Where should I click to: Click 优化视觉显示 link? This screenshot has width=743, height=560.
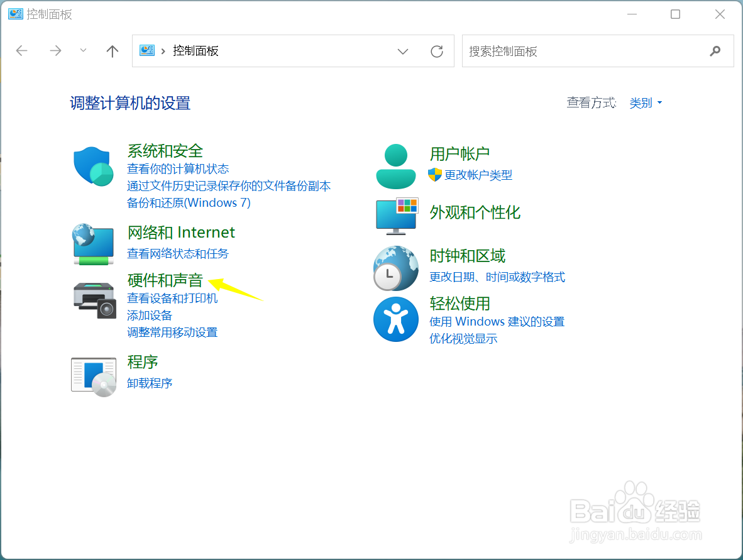coord(463,339)
